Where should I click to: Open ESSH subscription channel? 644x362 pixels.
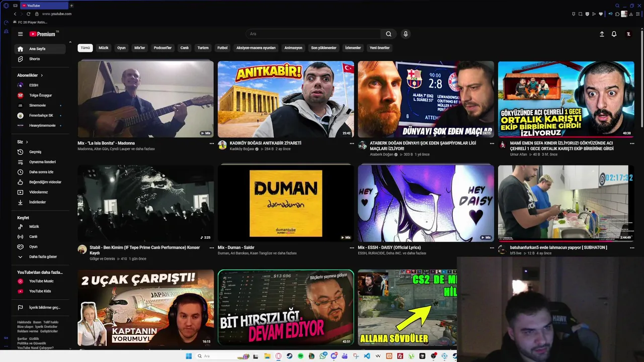tap(40, 85)
